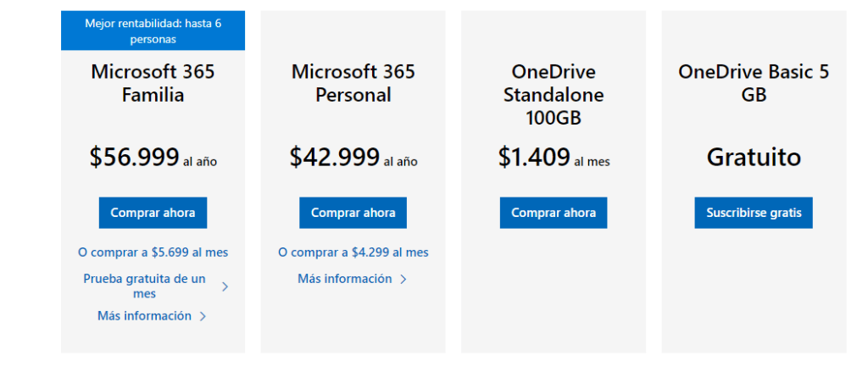Click the chevron beside Prueba gratuita de un mes

[x=225, y=286]
